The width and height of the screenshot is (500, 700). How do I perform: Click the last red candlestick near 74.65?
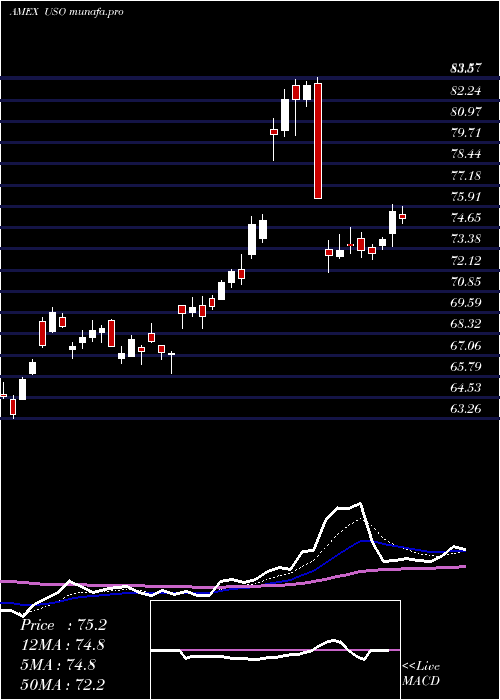click(402, 217)
